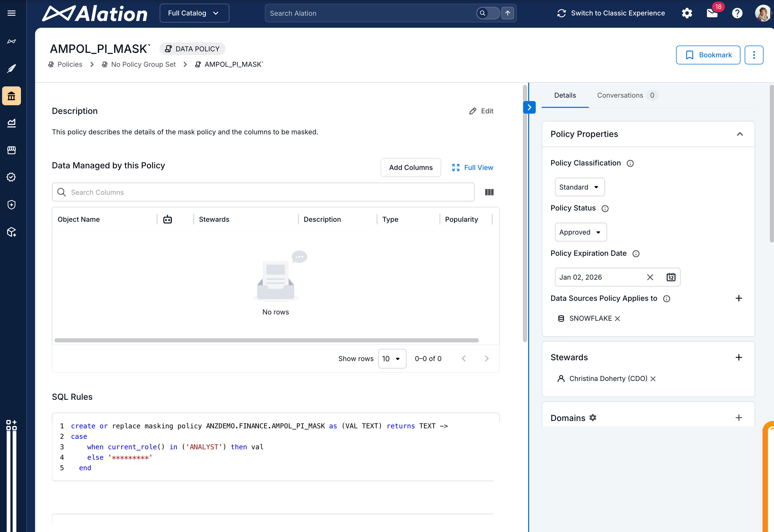Screen dimensions: 774x532
Task: Open the three-dot more actions menu
Action: coord(754,55)
